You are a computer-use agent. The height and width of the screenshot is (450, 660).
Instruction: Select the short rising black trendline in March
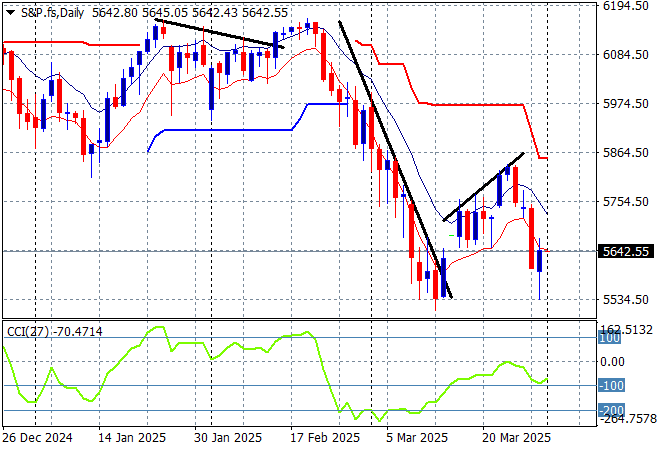click(484, 186)
